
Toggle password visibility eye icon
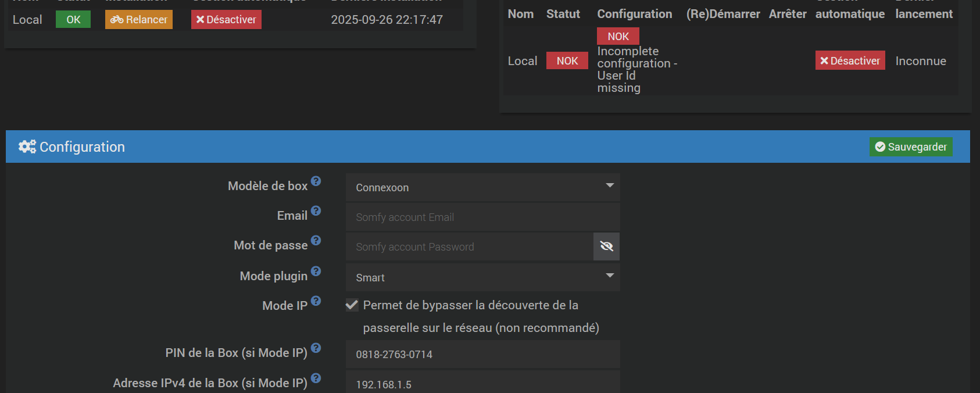pyautogui.click(x=606, y=246)
